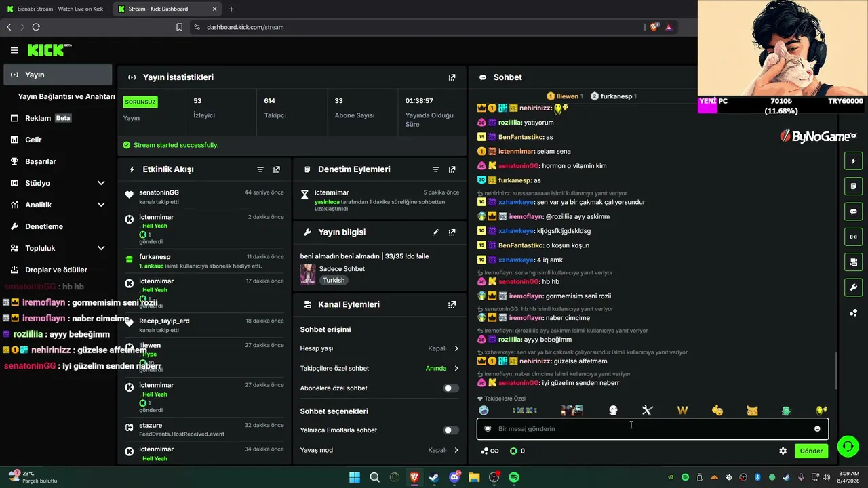Screen dimensions: 868x488
Task: Open the Reklam Beta page
Action: coord(58,118)
